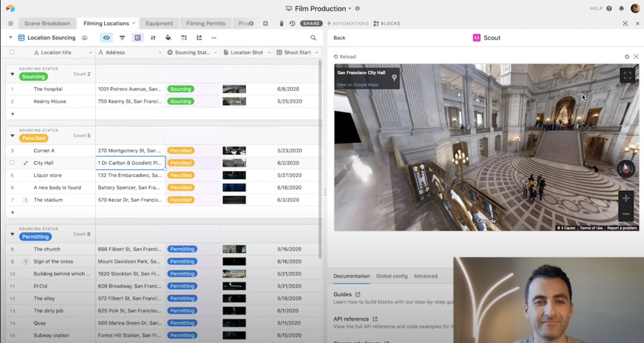
Task: Open the notifications bell icon
Action: click(621, 9)
